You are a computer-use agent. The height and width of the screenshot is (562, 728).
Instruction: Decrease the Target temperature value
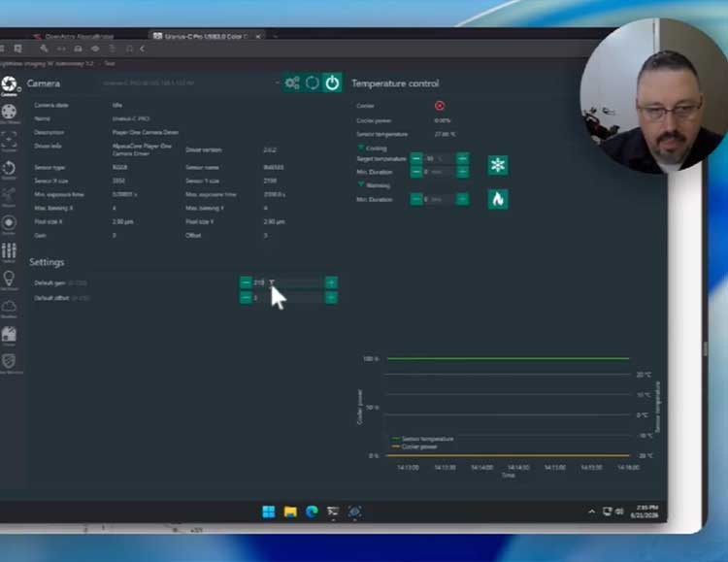pos(416,159)
